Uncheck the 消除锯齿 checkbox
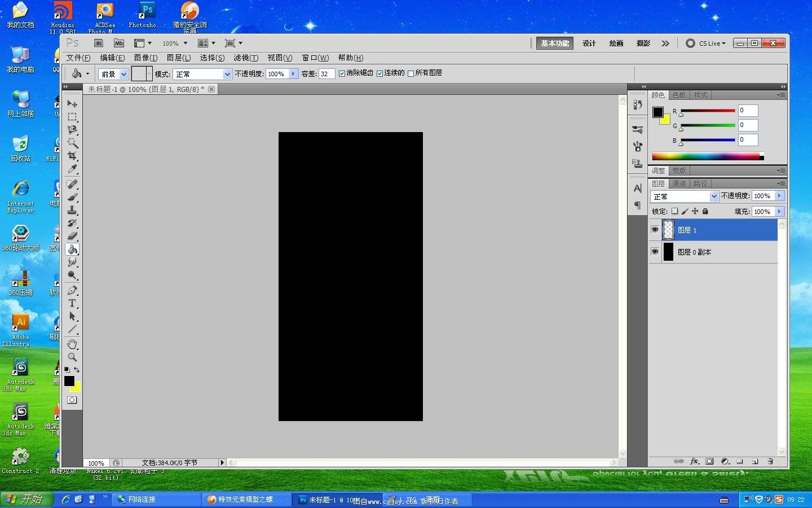Viewport: 812px width, 508px height. [x=342, y=73]
